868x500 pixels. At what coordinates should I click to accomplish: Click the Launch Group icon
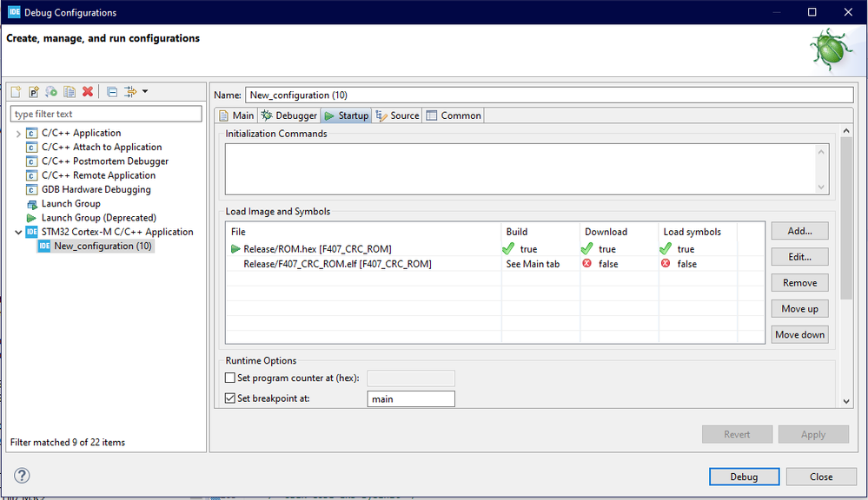pyautogui.click(x=31, y=204)
